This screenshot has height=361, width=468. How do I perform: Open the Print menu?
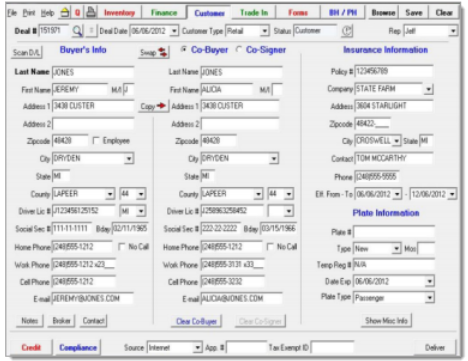pos(29,13)
